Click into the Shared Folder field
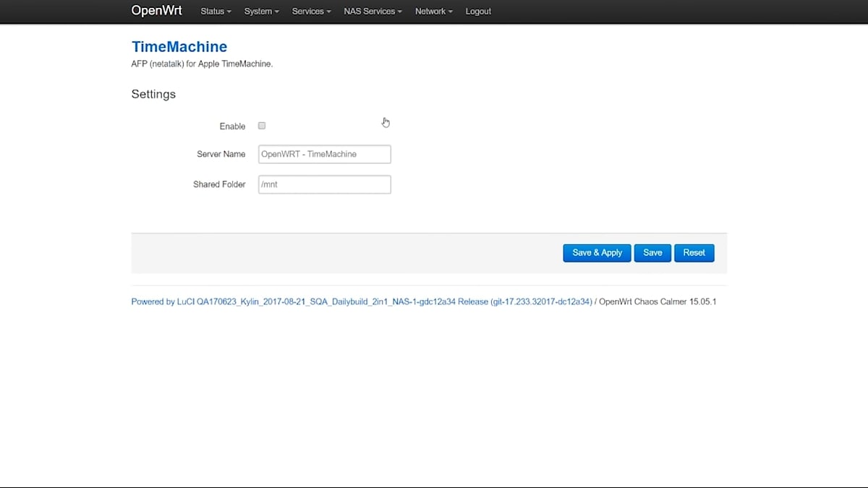The image size is (868, 488). click(324, 184)
